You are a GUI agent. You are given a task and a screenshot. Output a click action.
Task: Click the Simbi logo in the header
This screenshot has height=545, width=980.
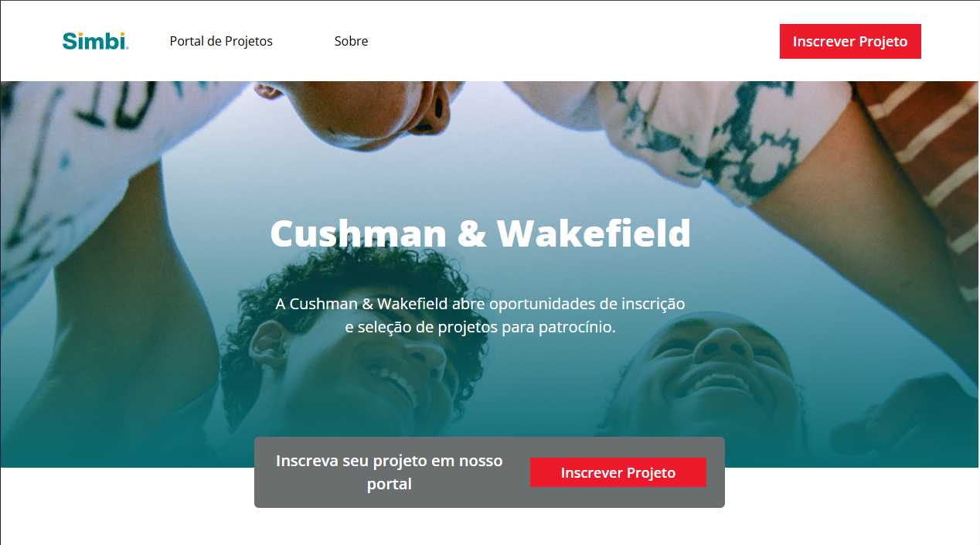point(95,41)
